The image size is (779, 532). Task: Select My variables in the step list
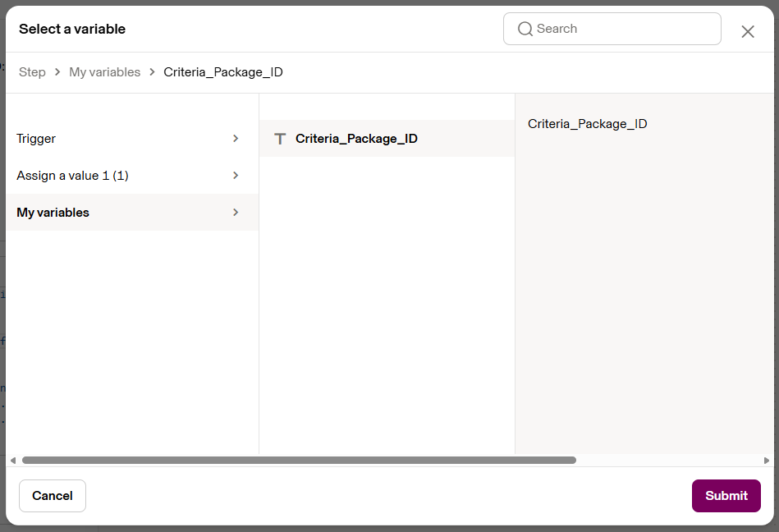point(132,212)
